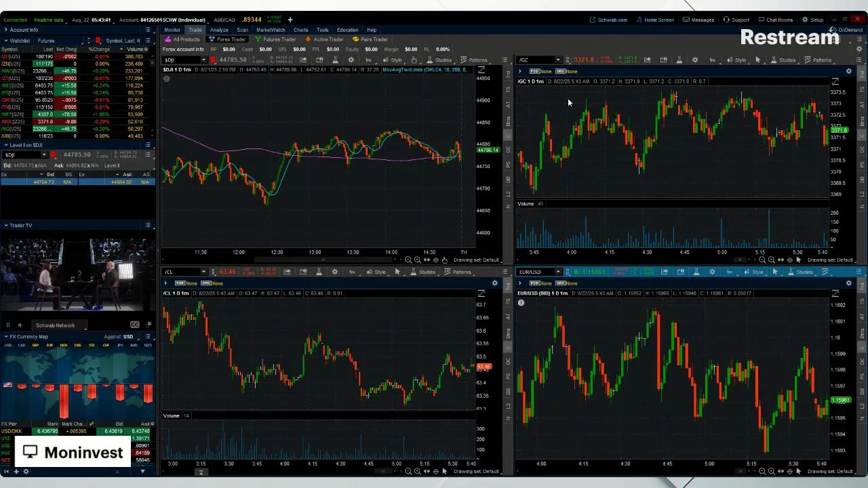This screenshot has height=488, width=868.
Task: Collapse the Watchlist gadget
Action: [5, 41]
